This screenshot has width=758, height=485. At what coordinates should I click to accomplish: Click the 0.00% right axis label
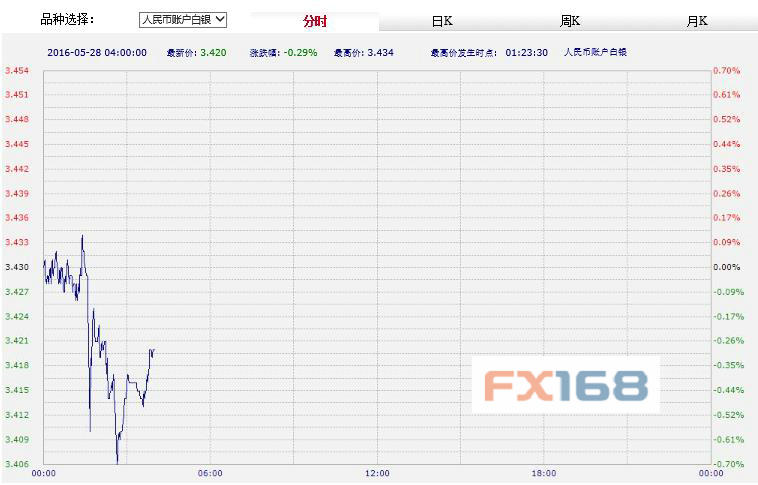[x=727, y=267]
